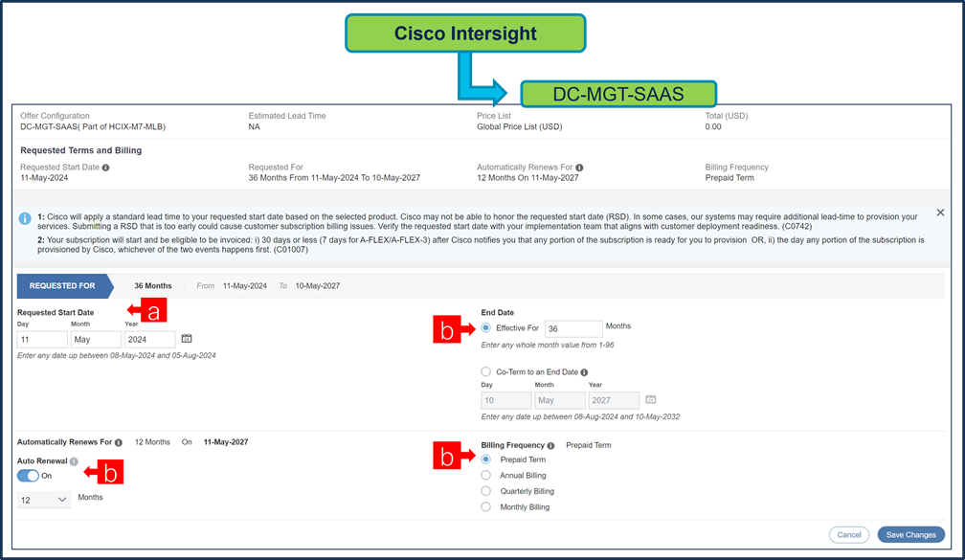Click the Co-Term Day field showing 10
This screenshot has height=560, width=965.
(505, 400)
